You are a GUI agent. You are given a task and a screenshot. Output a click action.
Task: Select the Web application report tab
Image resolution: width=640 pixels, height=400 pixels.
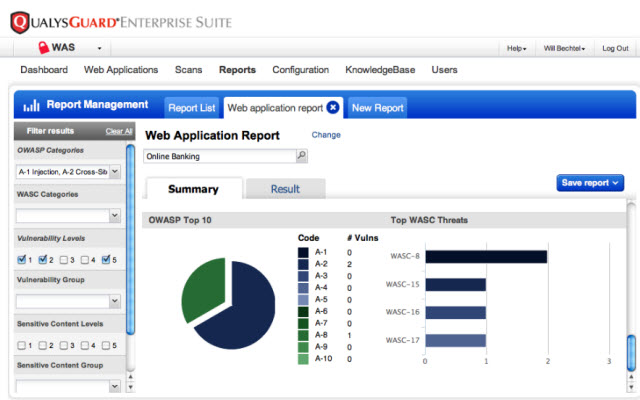click(276, 108)
